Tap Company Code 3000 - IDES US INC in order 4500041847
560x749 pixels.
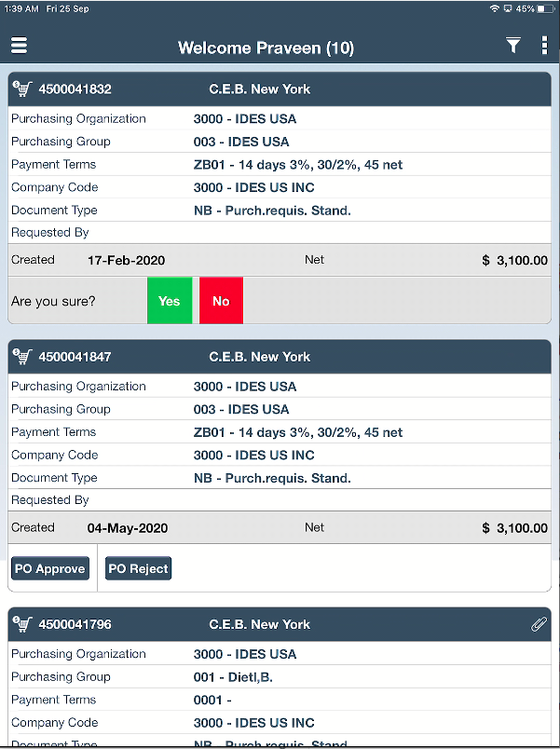click(254, 456)
